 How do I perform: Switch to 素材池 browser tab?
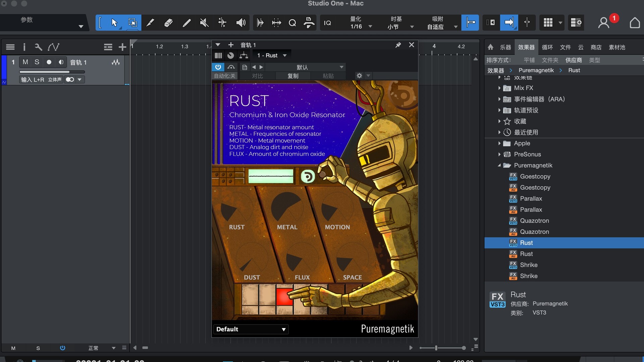coord(617,47)
